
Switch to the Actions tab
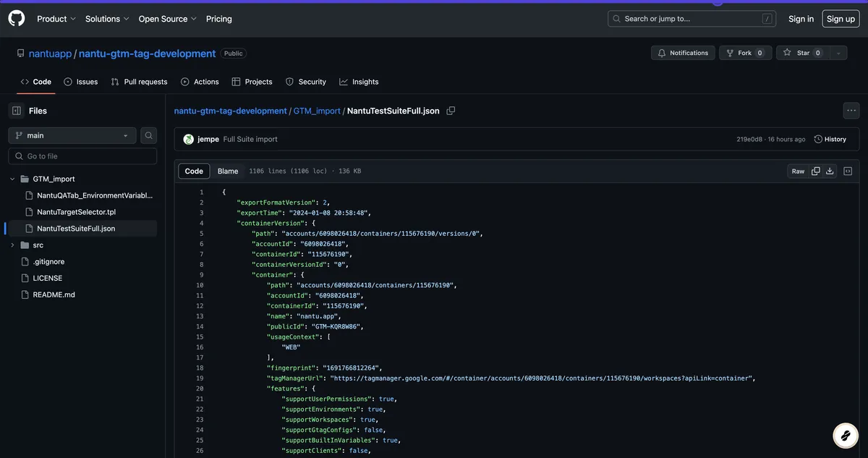(x=200, y=82)
